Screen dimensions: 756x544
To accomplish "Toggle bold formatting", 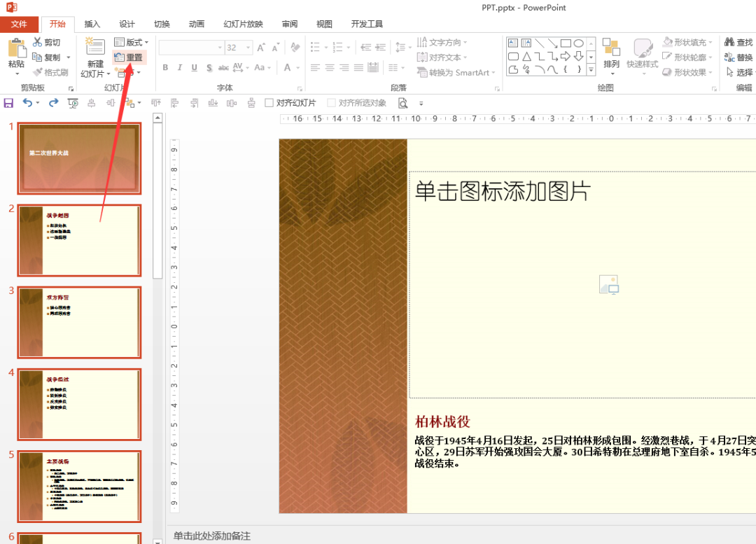I will pos(165,68).
